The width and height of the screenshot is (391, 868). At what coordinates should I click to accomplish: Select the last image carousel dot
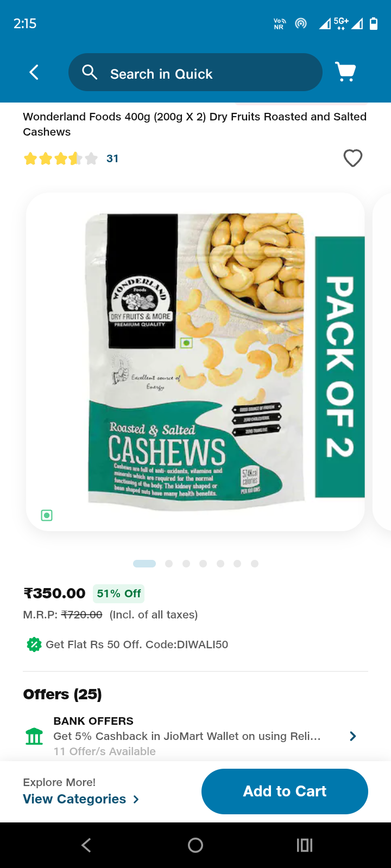click(254, 564)
